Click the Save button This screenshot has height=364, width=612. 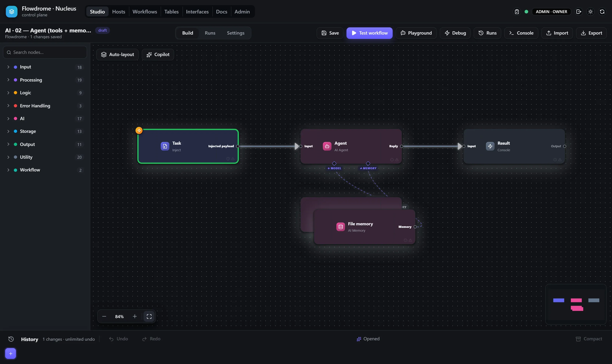pos(330,33)
